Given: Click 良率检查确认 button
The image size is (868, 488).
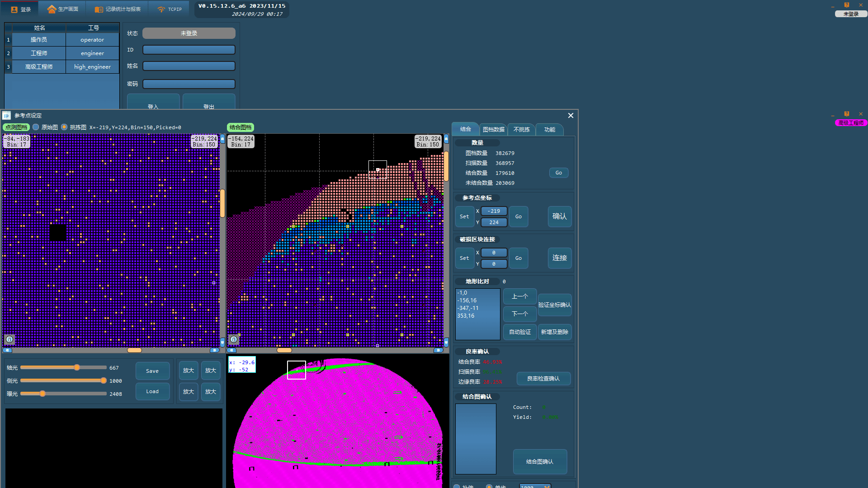Looking at the screenshot, I should point(543,379).
